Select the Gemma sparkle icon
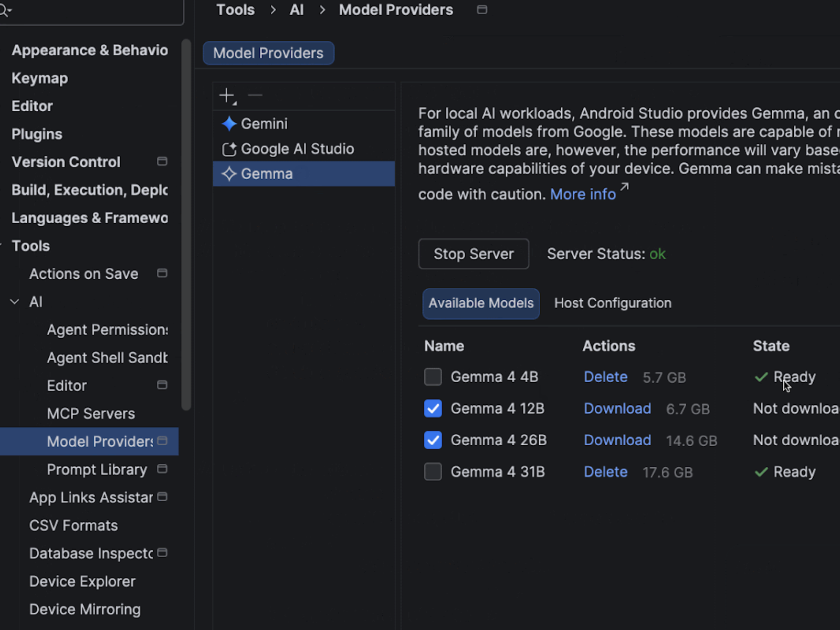This screenshot has height=630, width=840. [229, 174]
